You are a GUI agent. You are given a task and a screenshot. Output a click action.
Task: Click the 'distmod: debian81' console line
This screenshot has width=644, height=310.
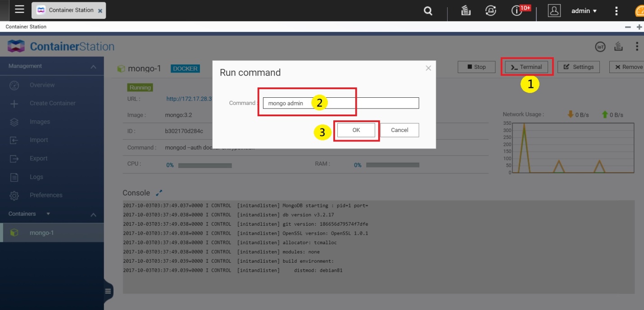(233, 270)
